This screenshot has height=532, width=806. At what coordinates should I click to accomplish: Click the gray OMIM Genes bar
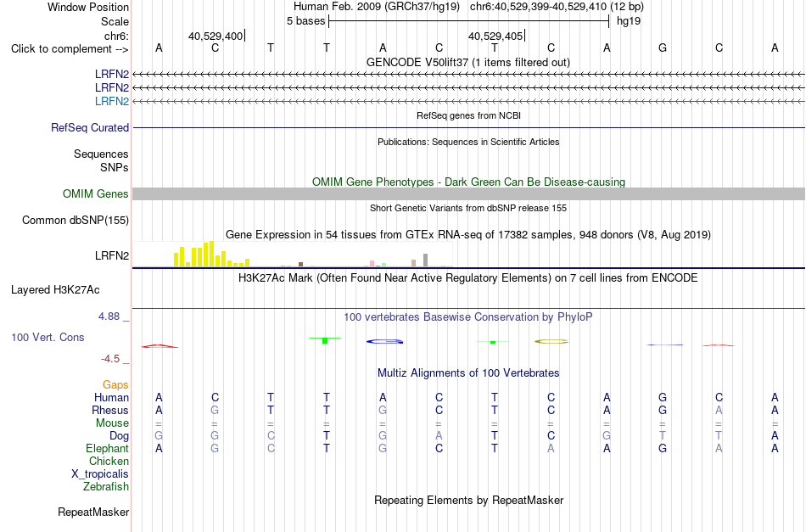[x=469, y=193]
